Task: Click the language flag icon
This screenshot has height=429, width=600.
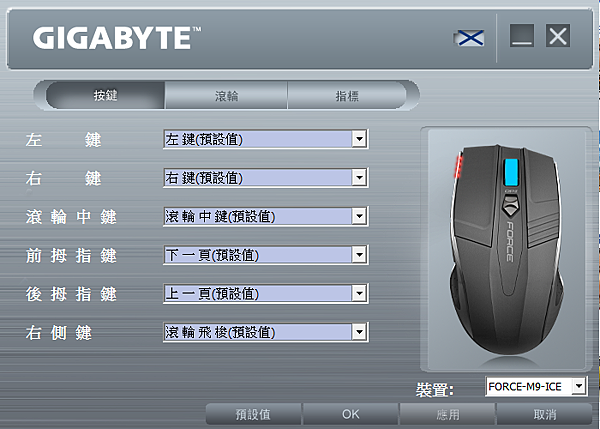Action: 470,38
